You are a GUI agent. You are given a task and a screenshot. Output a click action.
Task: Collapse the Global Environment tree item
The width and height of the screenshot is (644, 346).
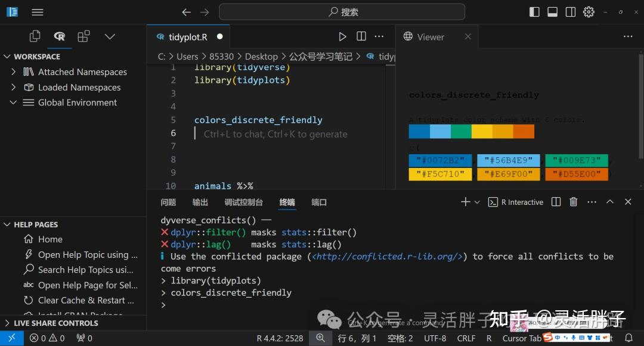tap(13, 102)
